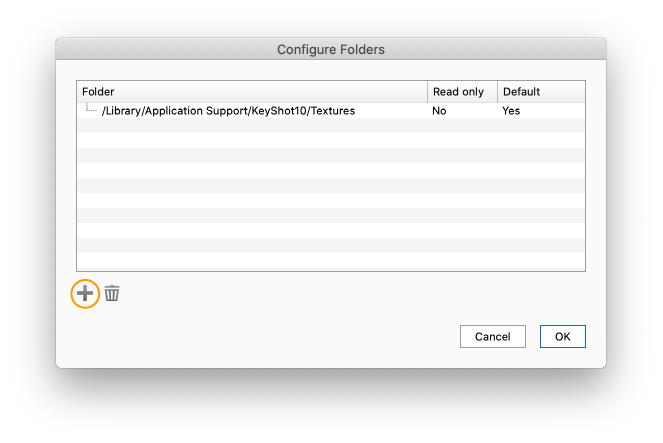This screenshot has width=663, height=443.
Task: Click the trash icon to delete folder
Action: 112,293
